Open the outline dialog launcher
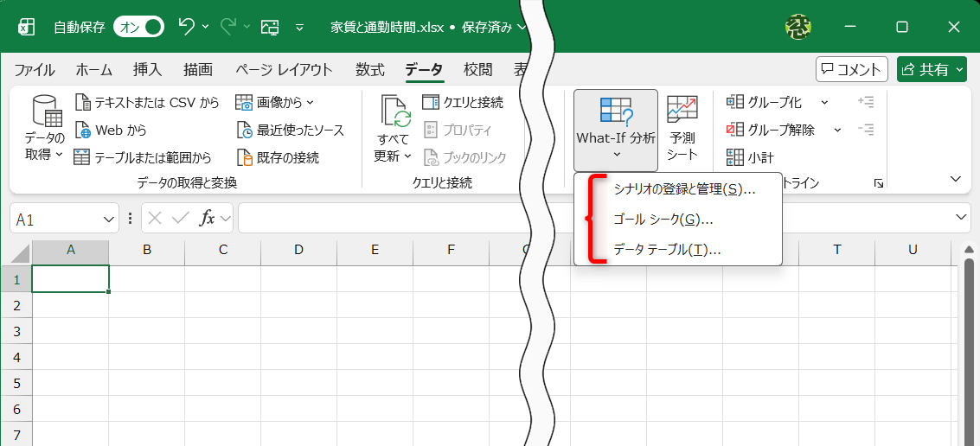This screenshot has width=980, height=446. click(x=879, y=183)
